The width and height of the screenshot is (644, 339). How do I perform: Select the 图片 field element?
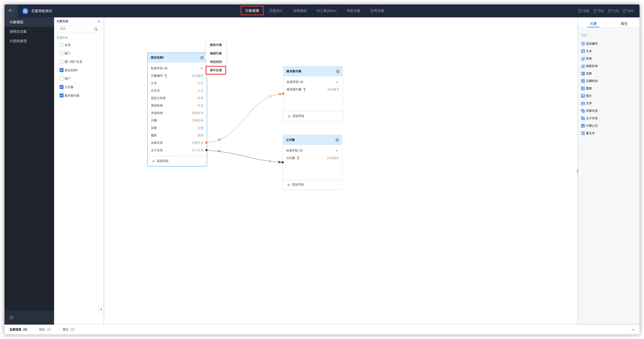click(x=587, y=96)
